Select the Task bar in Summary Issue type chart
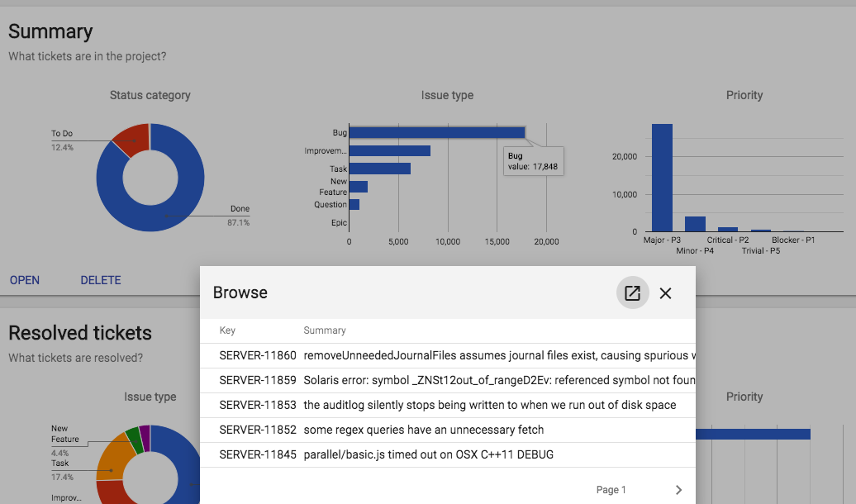Image resolution: width=856 pixels, height=504 pixels. (x=379, y=169)
